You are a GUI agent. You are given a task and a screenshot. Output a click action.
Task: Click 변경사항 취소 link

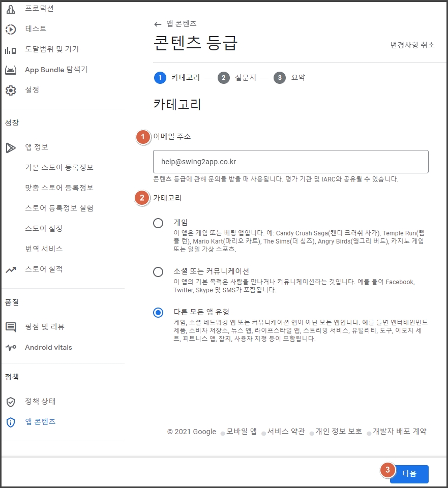pos(412,45)
